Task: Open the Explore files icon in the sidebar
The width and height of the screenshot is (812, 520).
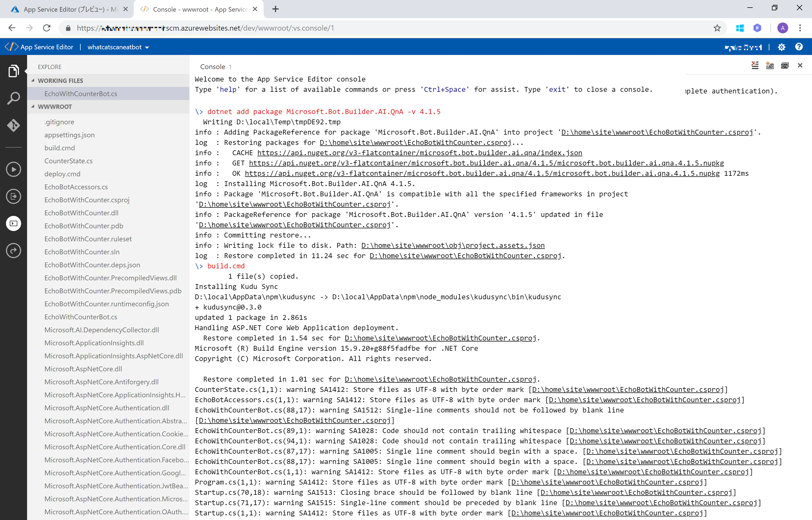Action: [14, 71]
